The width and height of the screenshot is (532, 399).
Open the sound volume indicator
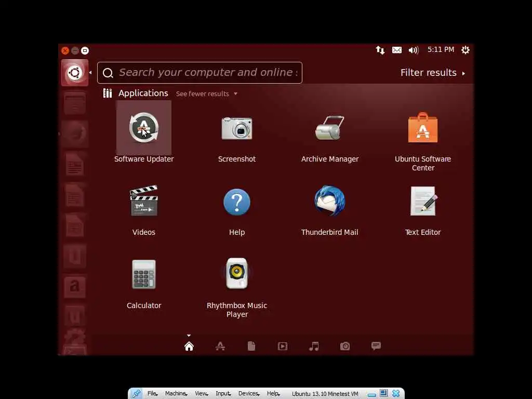click(x=414, y=50)
